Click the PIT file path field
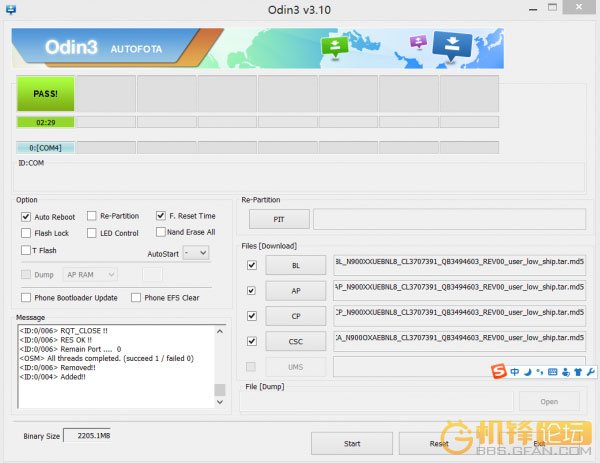This screenshot has height=463, width=600. [x=449, y=219]
